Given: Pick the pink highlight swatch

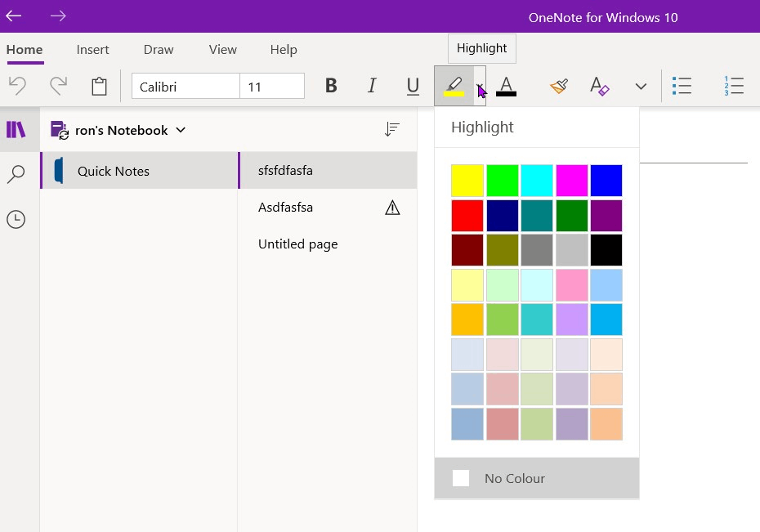Looking at the screenshot, I should click(x=572, y=285).
